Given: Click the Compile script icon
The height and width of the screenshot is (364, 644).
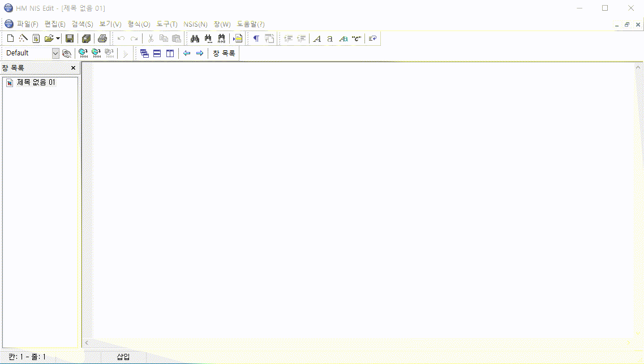Looking at the screenshot, I should tap(83, 53).
